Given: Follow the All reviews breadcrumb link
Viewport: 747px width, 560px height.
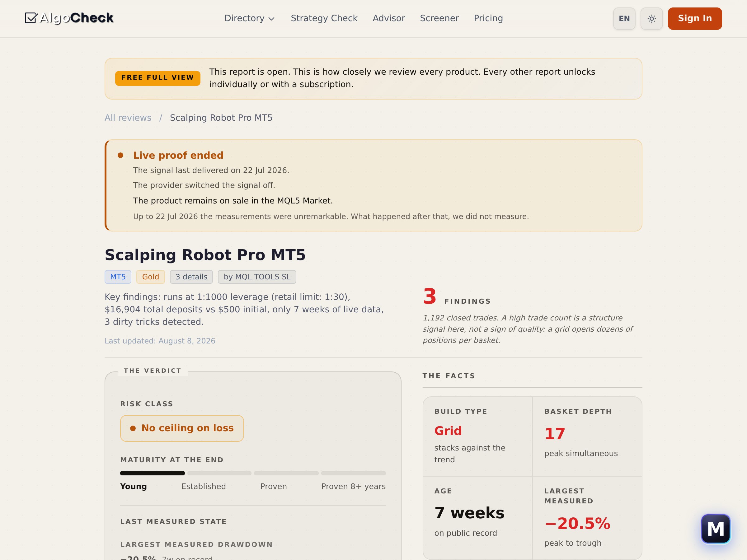Looking at the screenshot, I should (x=128, y=118).
